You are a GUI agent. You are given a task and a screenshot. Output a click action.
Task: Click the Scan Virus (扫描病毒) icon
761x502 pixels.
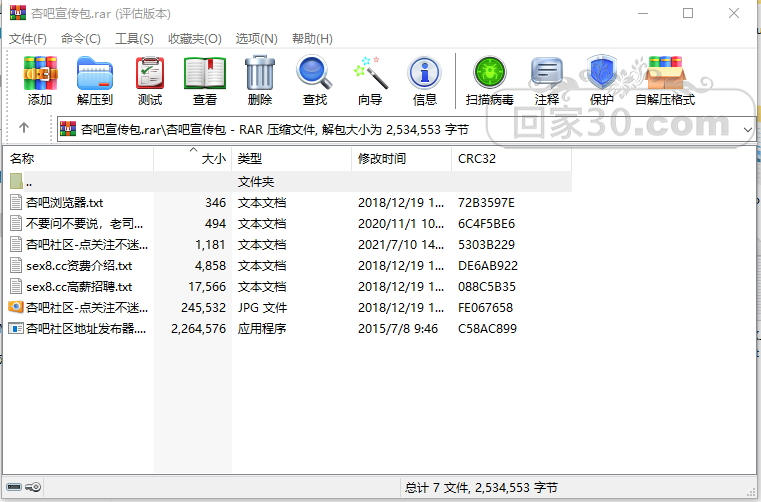[490, 73]
